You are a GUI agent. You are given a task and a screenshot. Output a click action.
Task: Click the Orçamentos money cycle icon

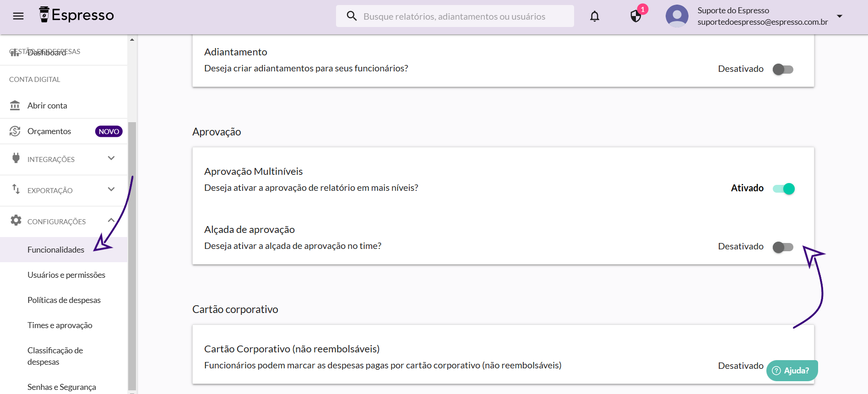coord(15,131)
